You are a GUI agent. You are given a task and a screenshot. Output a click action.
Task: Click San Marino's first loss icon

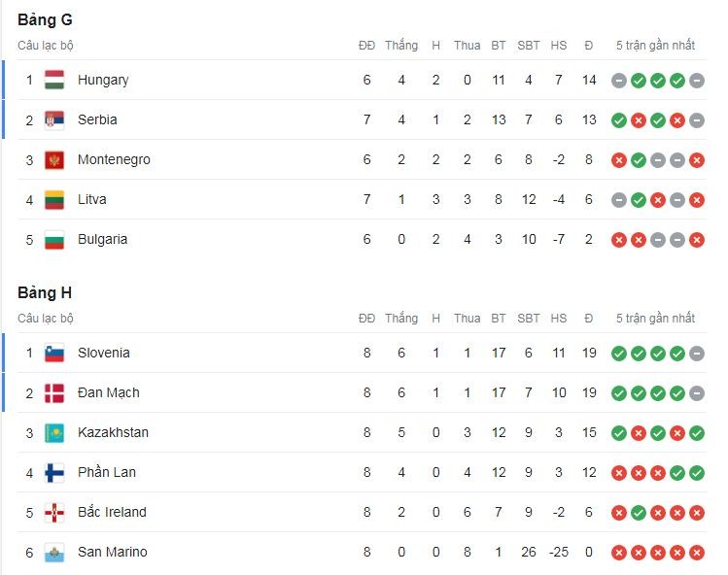[x=618, y=552]
